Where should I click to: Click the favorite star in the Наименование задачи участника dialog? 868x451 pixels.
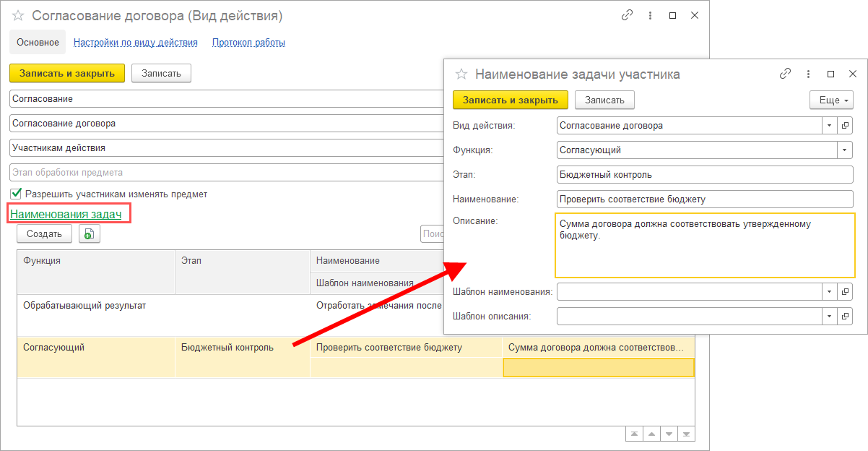tap(461, 74)
